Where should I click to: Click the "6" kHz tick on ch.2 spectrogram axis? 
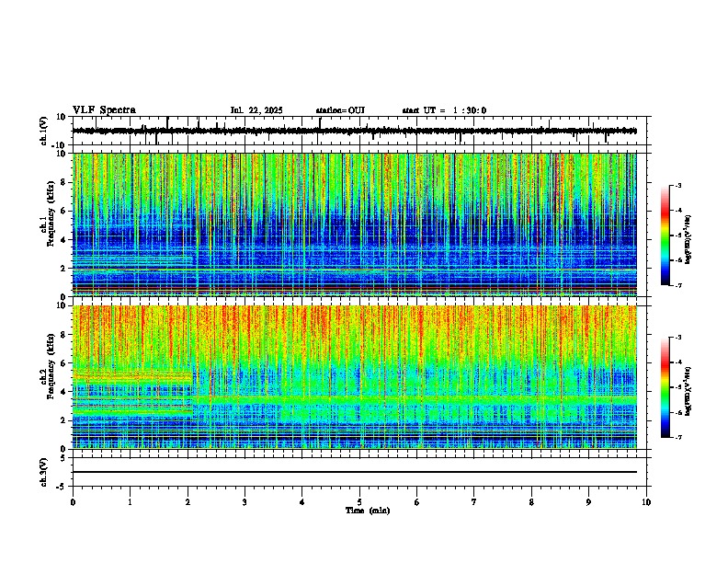point(64,362)
